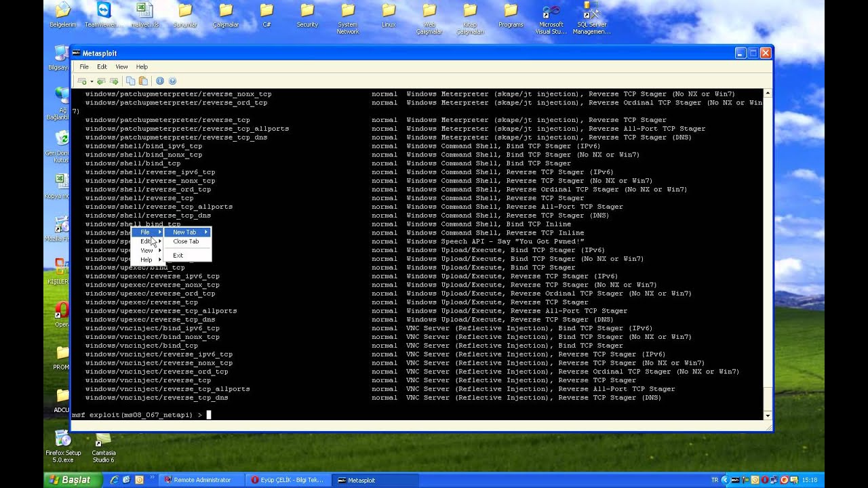Choose Close Tab from the submenu
868x488 pixels.
(x=188, y=241)
